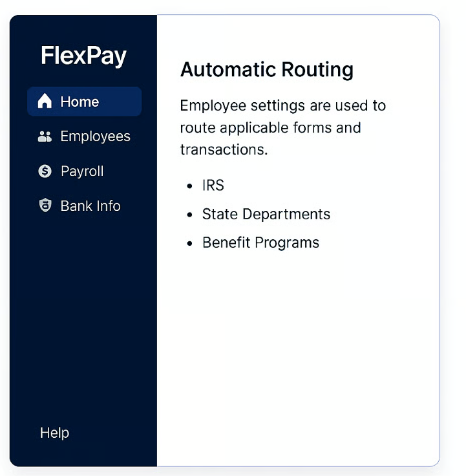Click the Employee settings description paragraph
Viewport: 466px width, 476px height.
pos(282,127)
